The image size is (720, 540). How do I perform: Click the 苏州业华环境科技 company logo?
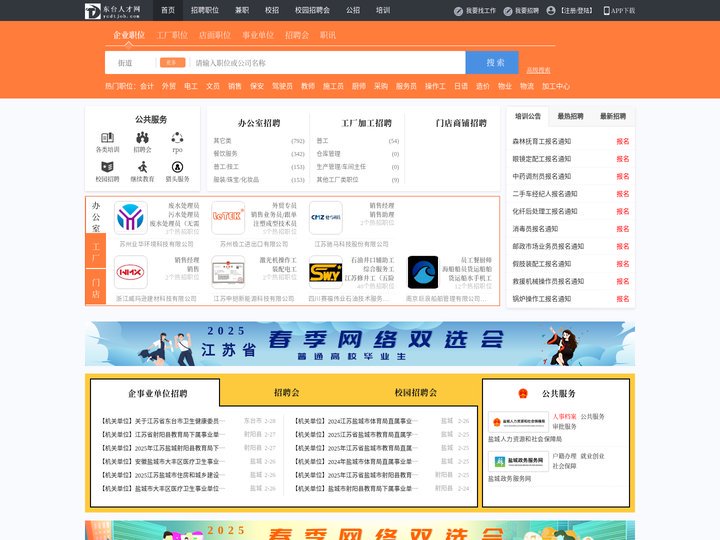click(130, 218)
